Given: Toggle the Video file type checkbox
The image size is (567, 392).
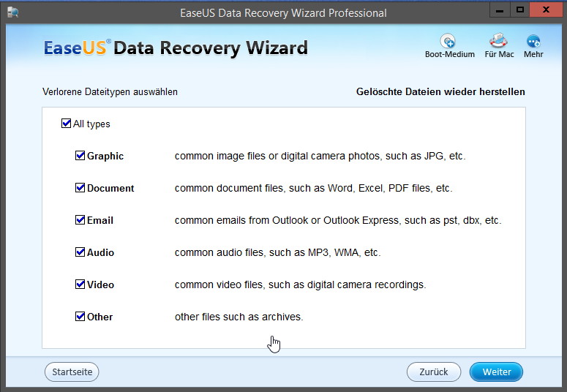Looking at the screenshot, I should click(80, 284).
